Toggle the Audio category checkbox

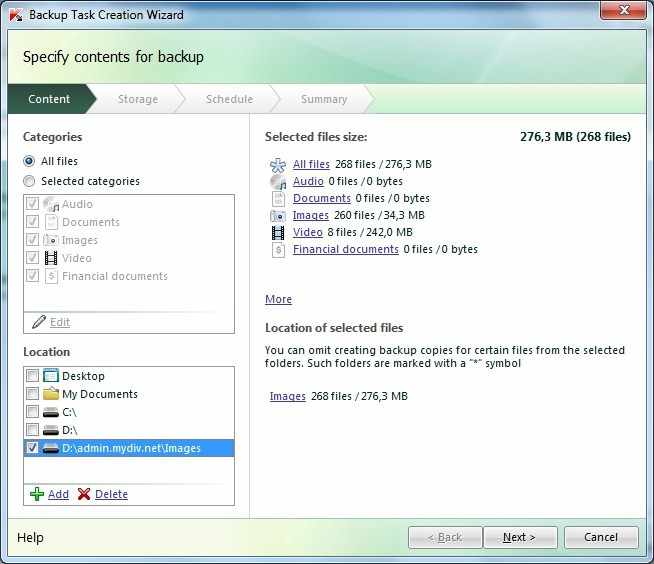(33, 204)
